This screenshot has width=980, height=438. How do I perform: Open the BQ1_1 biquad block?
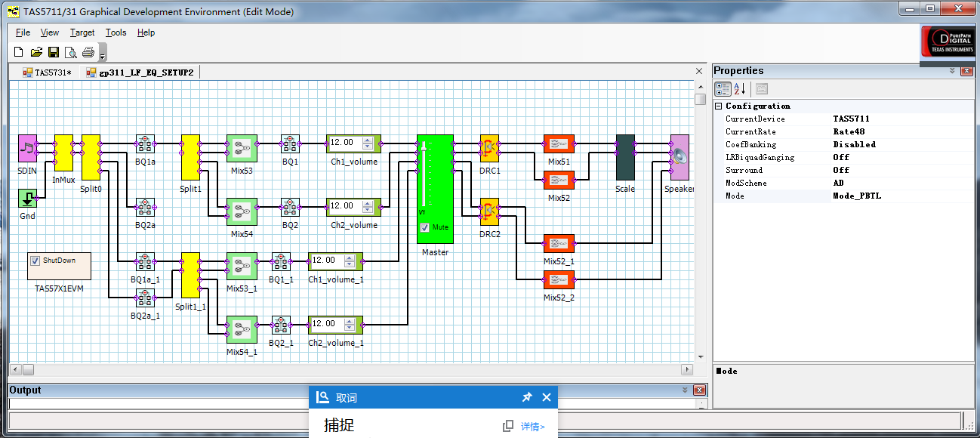pyautogui.click(x=281, y=262)
